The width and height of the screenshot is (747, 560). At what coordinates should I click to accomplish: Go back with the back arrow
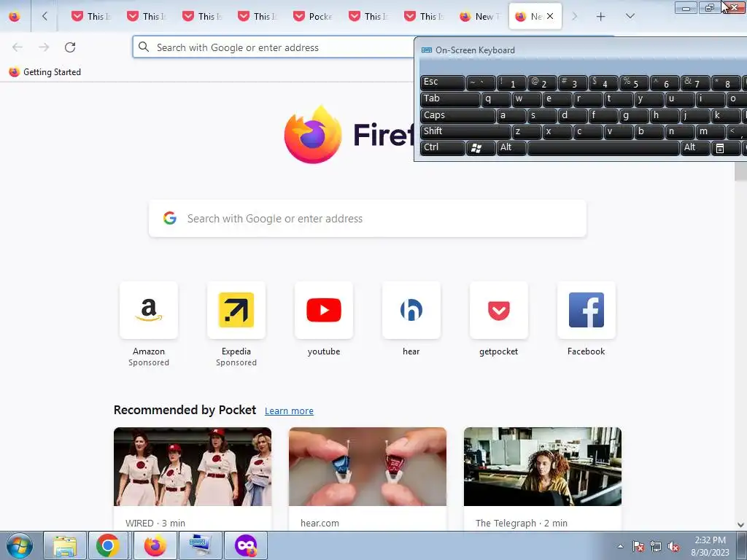click(x=18, y=47)
